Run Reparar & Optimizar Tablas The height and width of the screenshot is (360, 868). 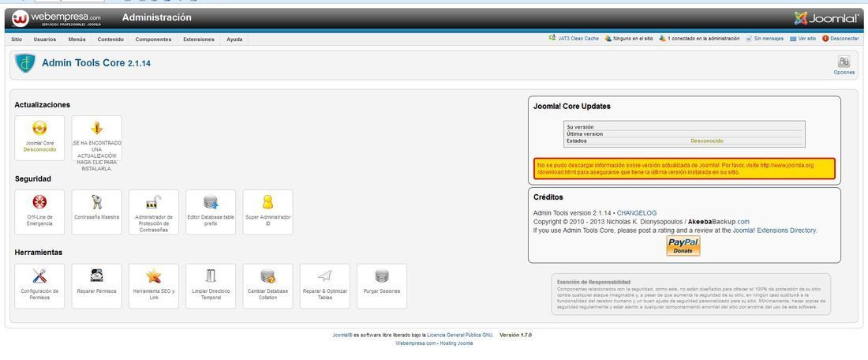(x=325, y=286)
